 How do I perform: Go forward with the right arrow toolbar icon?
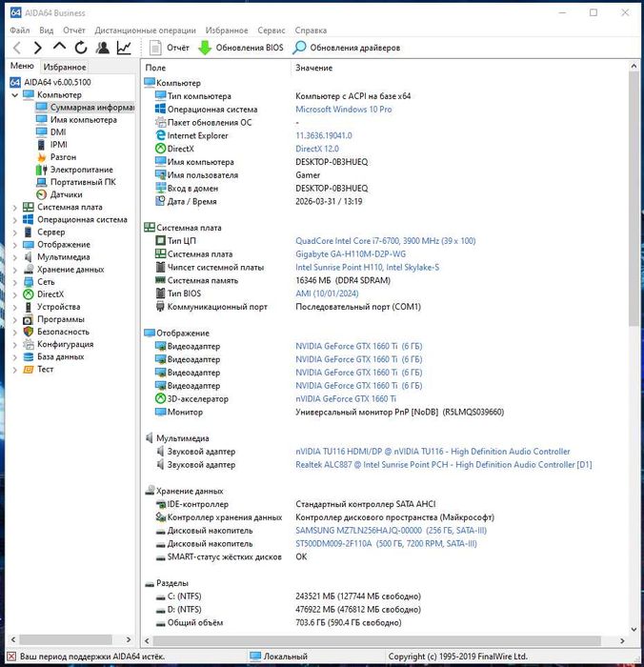pos(38,48)
